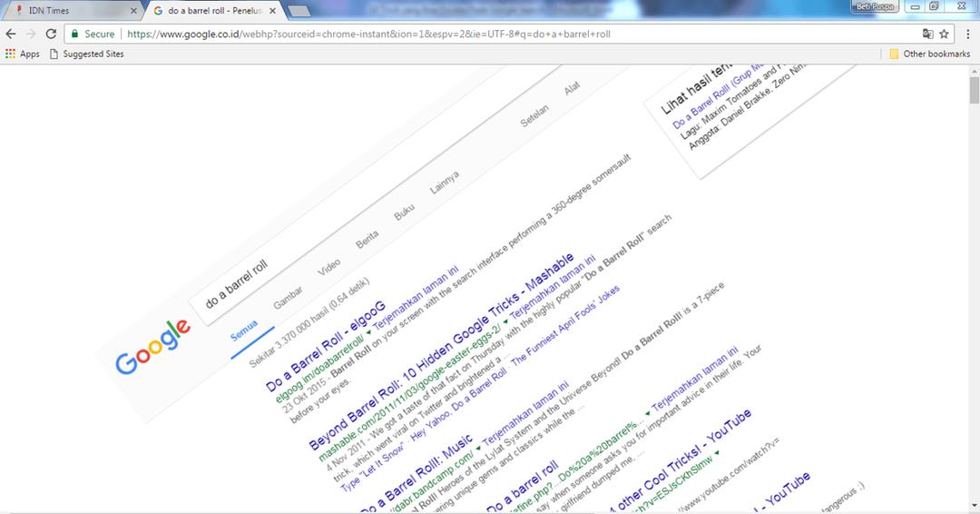The height and width of the screenshot is (514, 980).
Task: Close the IDN Times tab
Action: point(133,11)
